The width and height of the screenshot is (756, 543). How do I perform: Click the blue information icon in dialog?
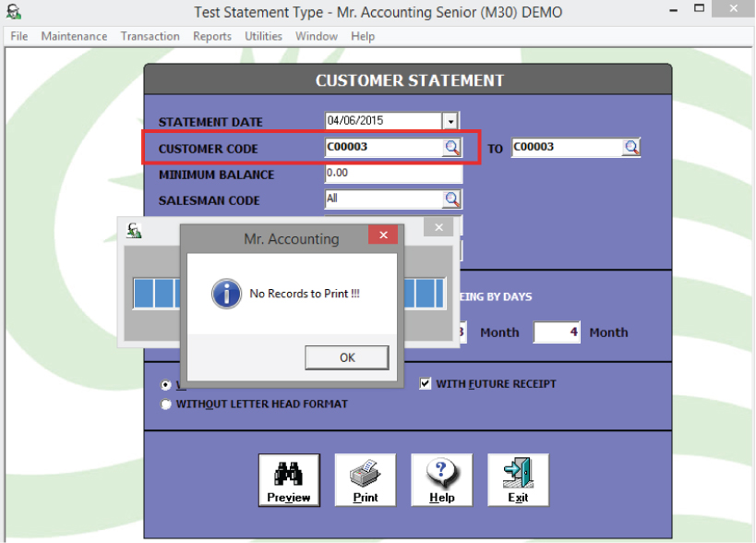coord(226,293)
